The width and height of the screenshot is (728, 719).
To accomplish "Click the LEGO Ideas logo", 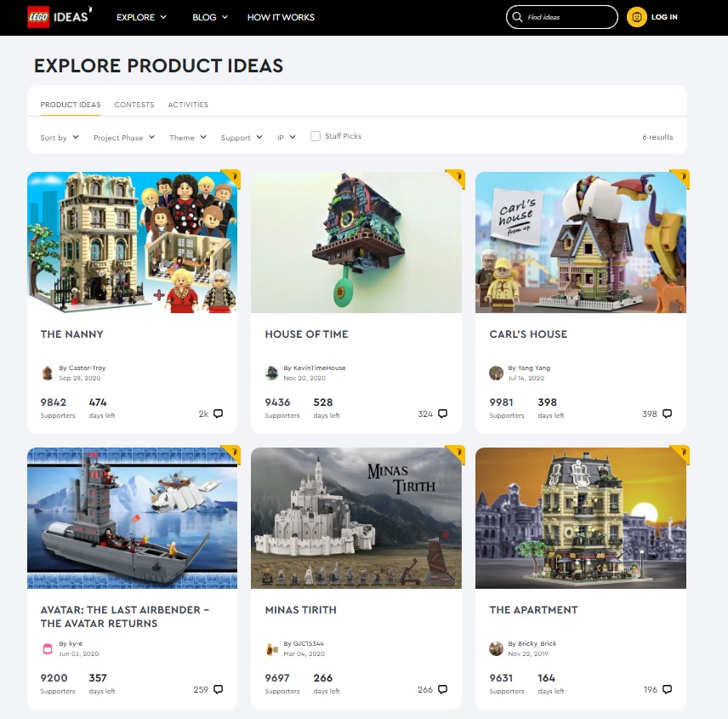I will (60, 17).
